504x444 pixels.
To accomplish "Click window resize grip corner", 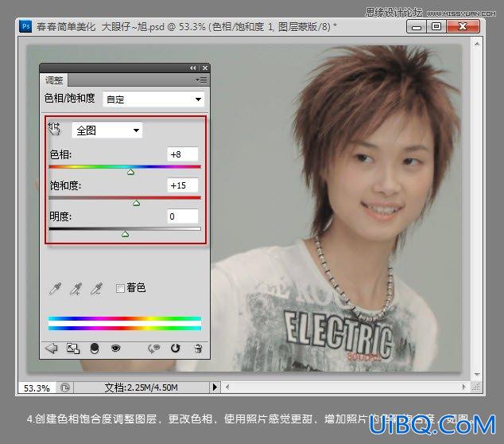I will pyautogui.click(x=476, y=387).
